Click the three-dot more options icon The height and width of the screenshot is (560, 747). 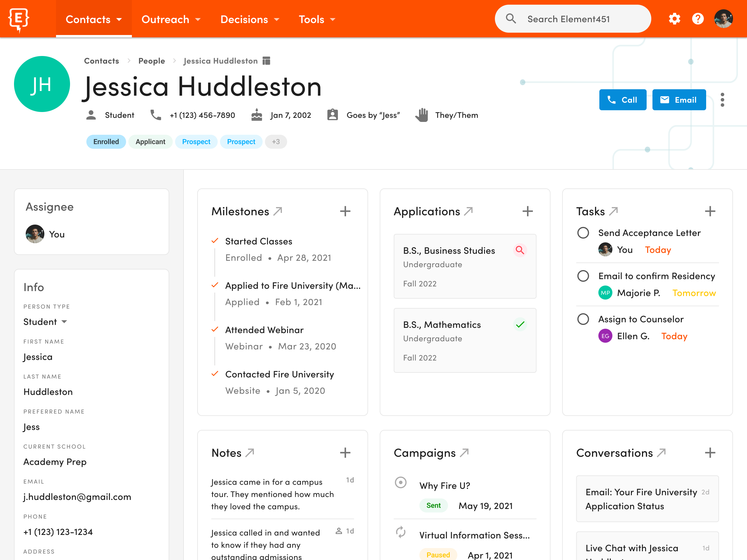722,100
